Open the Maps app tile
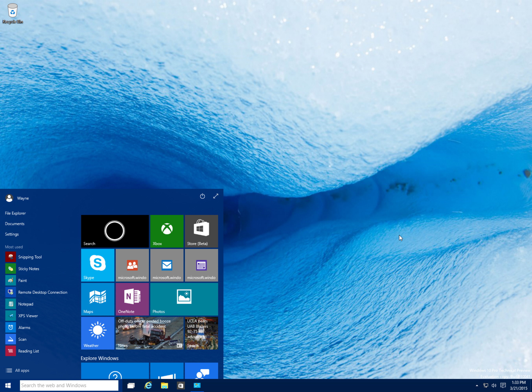Image resolution: width=532 pixels, height=392 pixels. click(98, 299)
